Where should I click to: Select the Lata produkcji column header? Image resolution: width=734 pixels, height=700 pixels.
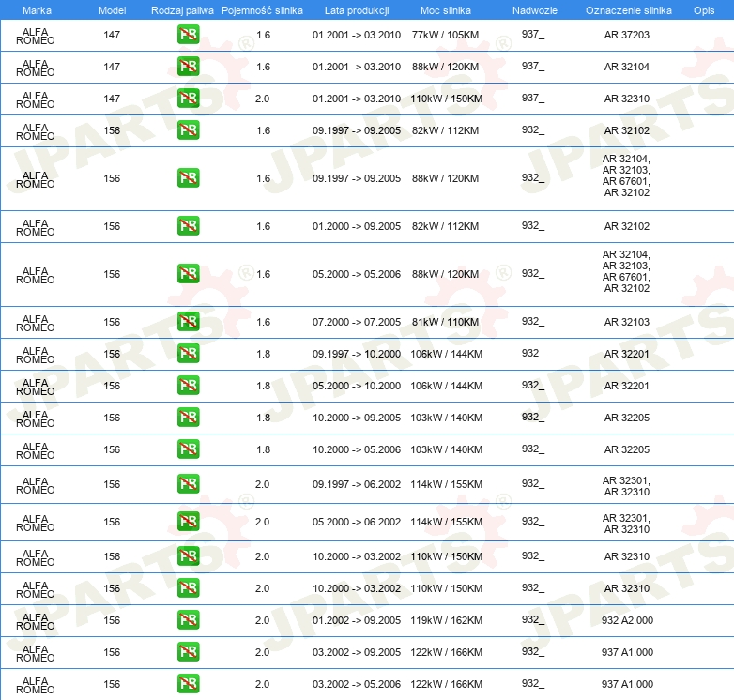356,9
